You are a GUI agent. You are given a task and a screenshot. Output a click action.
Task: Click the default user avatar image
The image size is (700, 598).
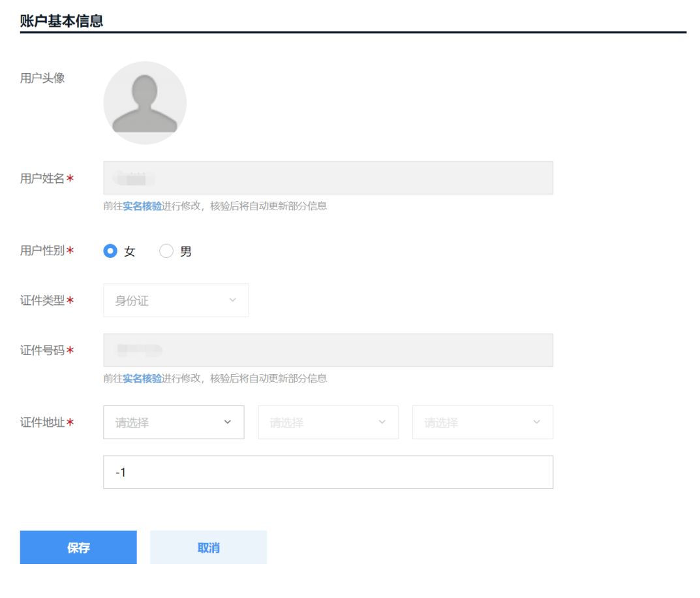click(145, 103)
